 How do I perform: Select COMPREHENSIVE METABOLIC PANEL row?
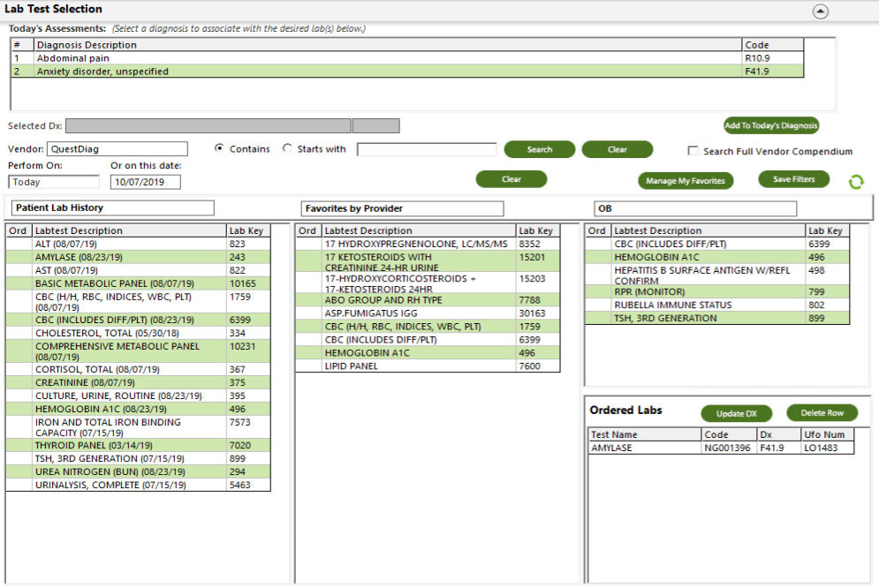tap(138, 351)
